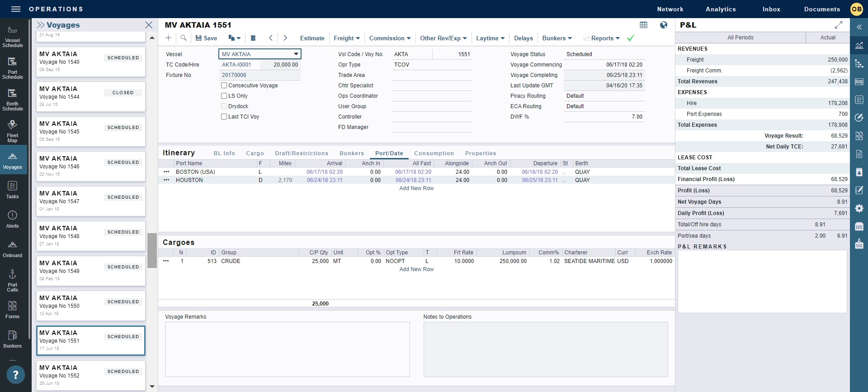
Task: Click the trash delete icon in toolbar
Action: (x=253, y=38)
